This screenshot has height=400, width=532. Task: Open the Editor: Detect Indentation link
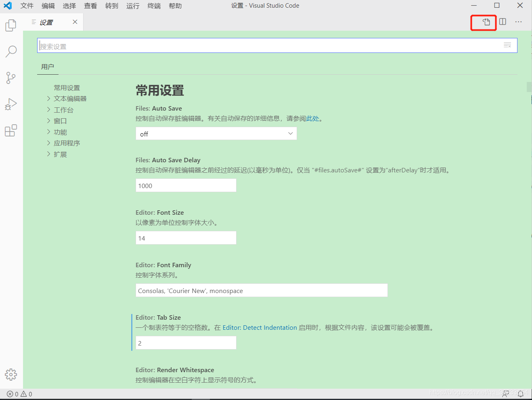click(260, 327)
